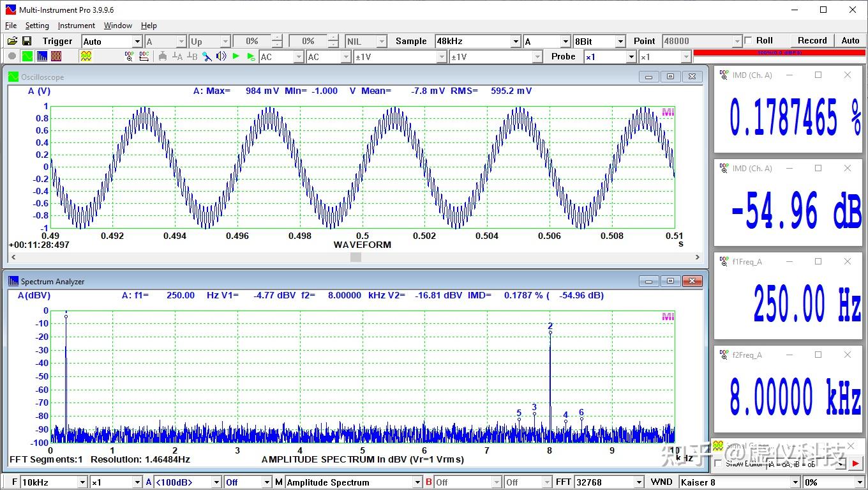Screen dimensions: 868x490
Task: Open the Setting menu
Action: point(37,26)
